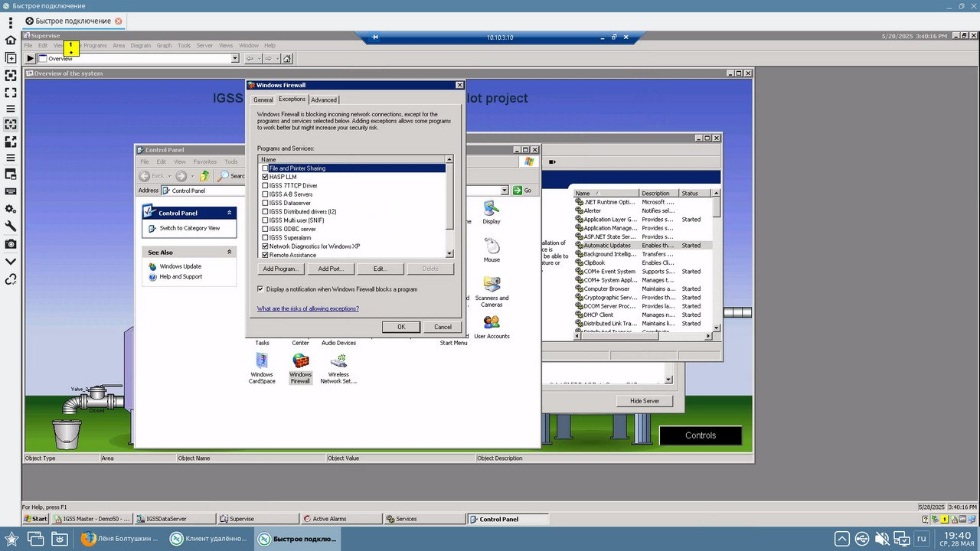The width and height of the screenshot is (980, 551).
Task: Enable IGSS Dataserver exception
Action: (266, 203)
